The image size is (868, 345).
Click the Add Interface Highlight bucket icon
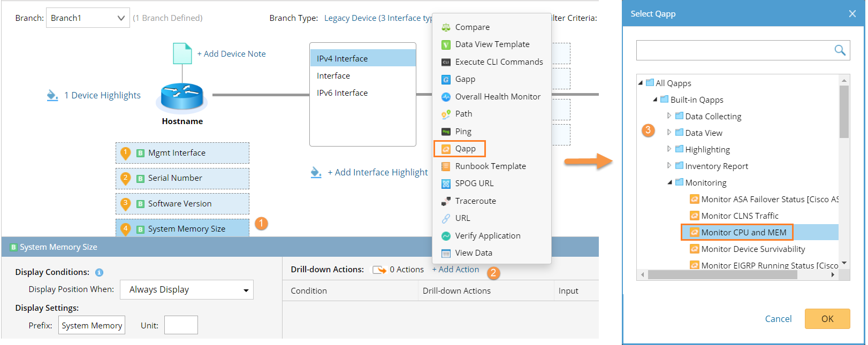pyautogui.click(x=316, y=172)
